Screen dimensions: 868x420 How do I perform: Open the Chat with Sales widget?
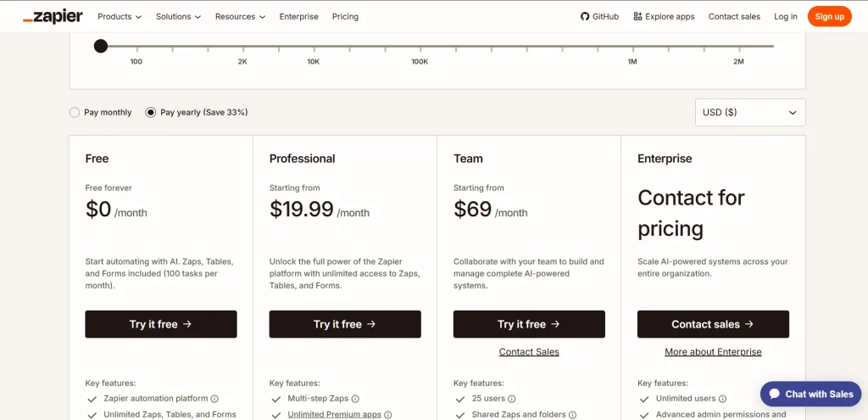tap(811, 394)
